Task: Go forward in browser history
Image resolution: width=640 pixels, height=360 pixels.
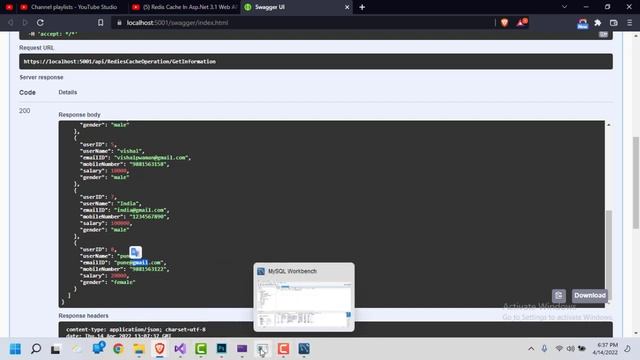Action: 25,23
